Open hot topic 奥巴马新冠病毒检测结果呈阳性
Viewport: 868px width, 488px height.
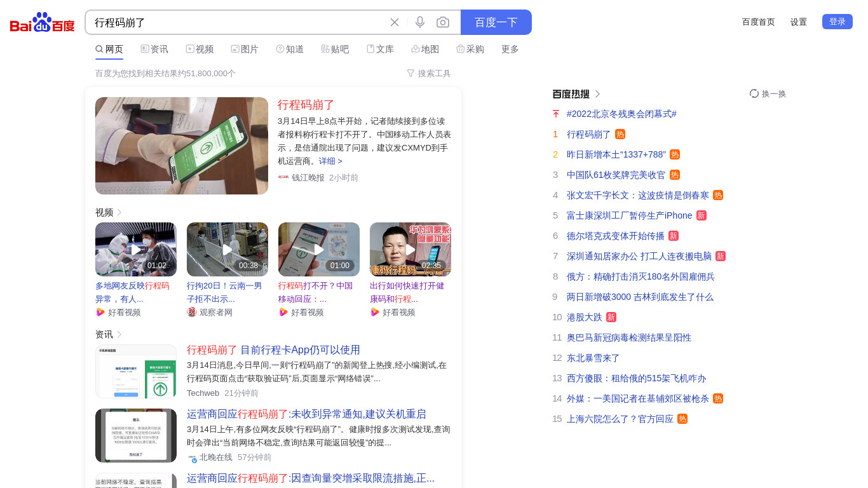(x=629, y=337)
